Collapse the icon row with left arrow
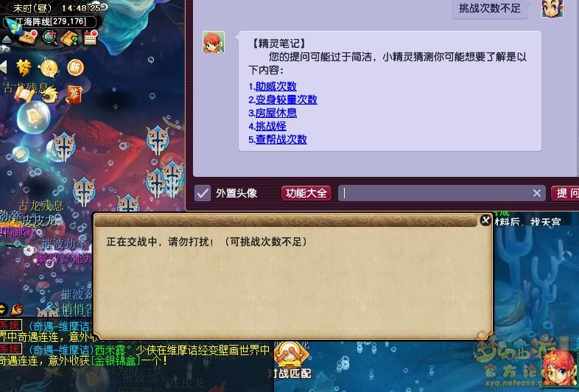 click(x=4, y=67)
